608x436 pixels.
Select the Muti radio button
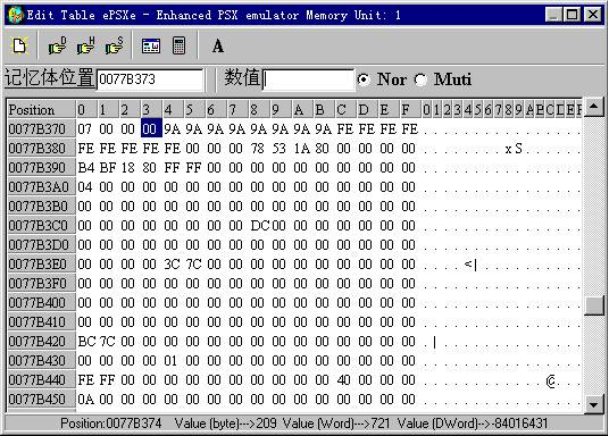[x=420, y=80]
